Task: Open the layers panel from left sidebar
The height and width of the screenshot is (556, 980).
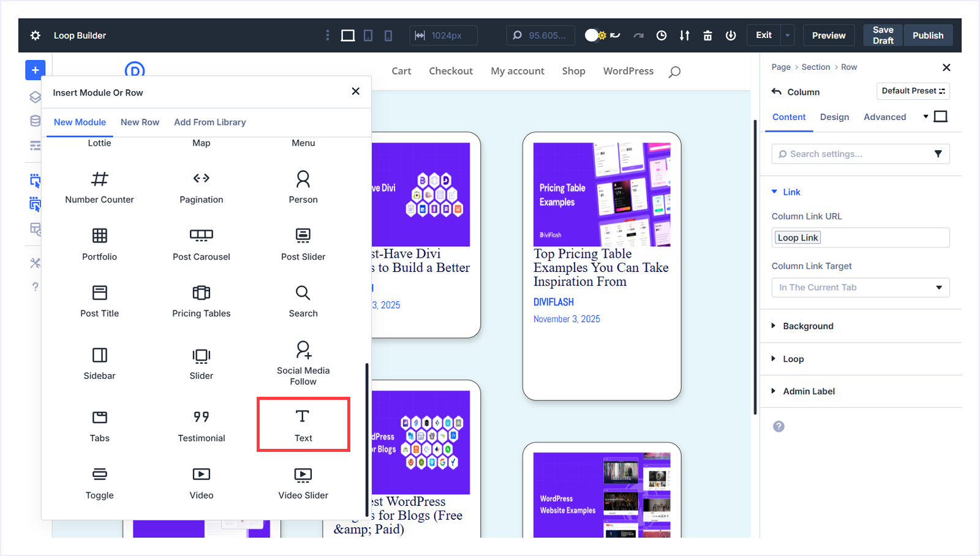Action: 35,97
